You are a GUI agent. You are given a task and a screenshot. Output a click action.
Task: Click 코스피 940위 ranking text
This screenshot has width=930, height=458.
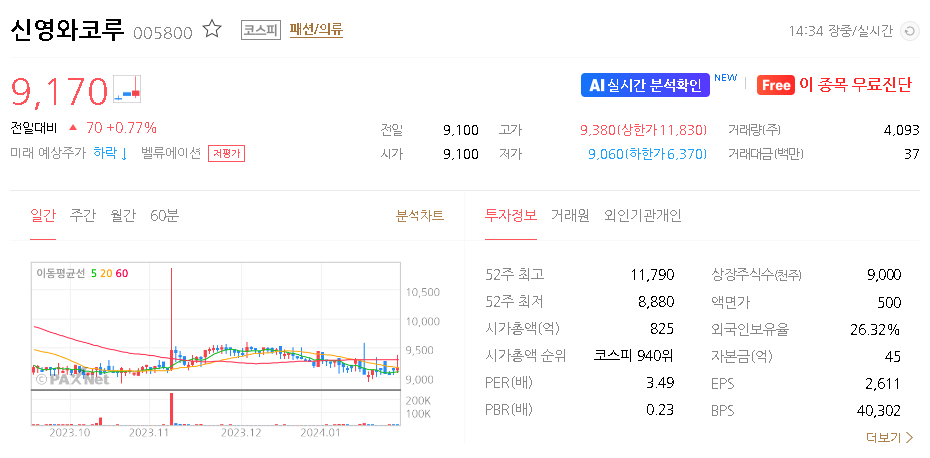[x=634, y=356]
